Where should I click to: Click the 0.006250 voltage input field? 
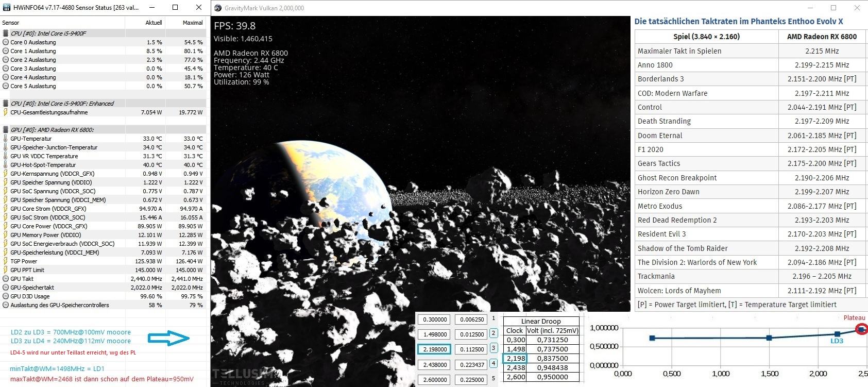point(471,319)
